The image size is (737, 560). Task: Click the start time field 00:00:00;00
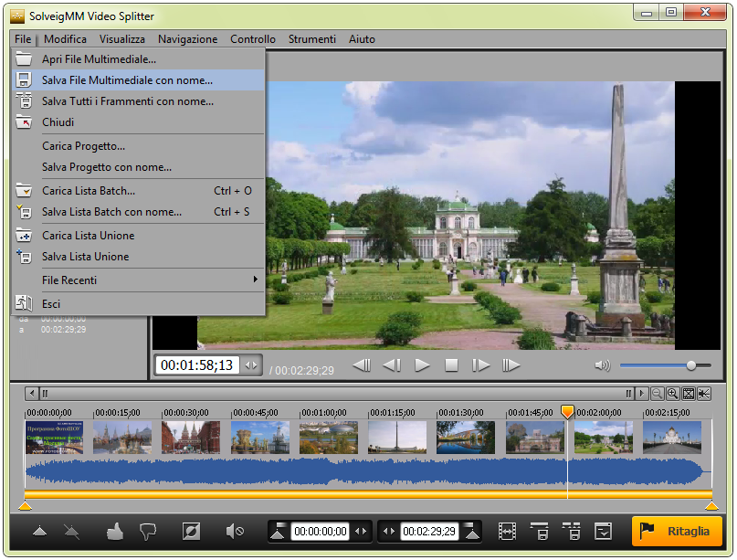(320, 532)
